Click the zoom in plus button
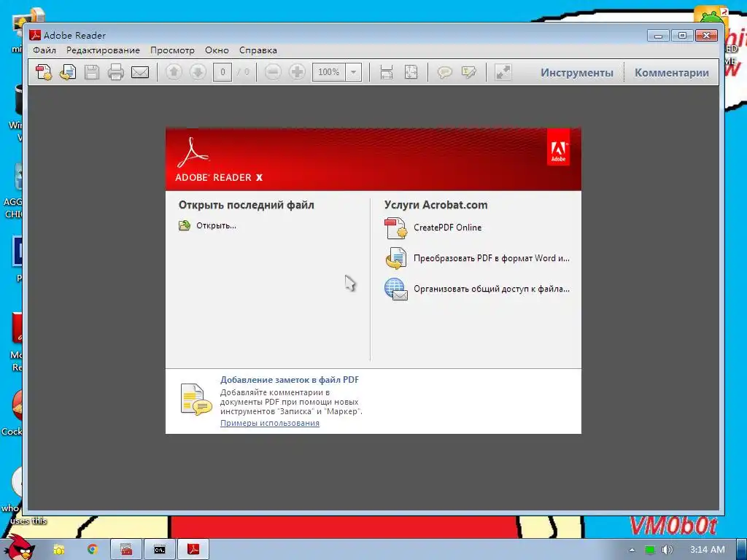This screenshot has width=747, height=560. pyautogui.click(x=298, y=72)
